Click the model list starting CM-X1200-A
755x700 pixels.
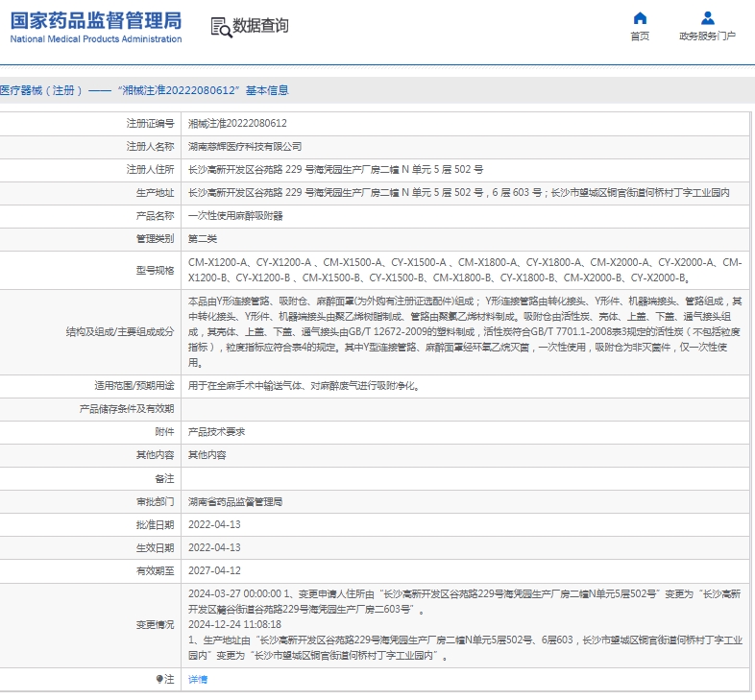[465, 270]
